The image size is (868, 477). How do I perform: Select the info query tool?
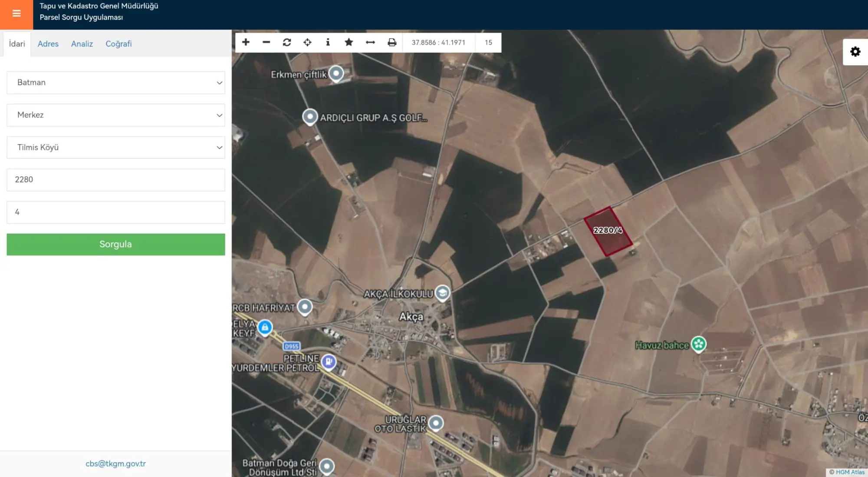point(328,42)
